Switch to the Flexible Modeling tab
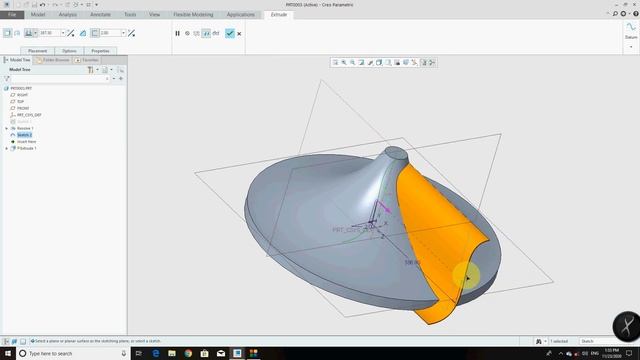Image resolution: width=640 pixels, height=360 pixels. point(193,15)
